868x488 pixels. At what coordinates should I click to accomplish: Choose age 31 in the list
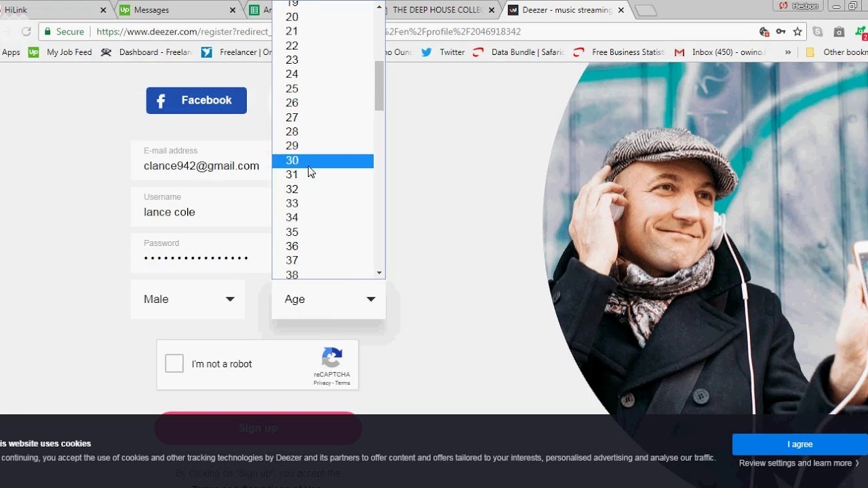(323, 175)
